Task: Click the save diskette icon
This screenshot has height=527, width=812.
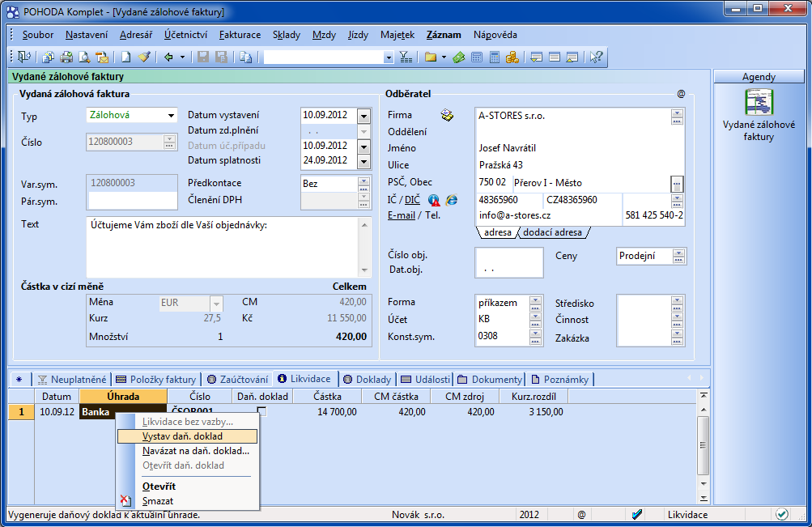Action: pyautogui.click(x=203, y=57)
